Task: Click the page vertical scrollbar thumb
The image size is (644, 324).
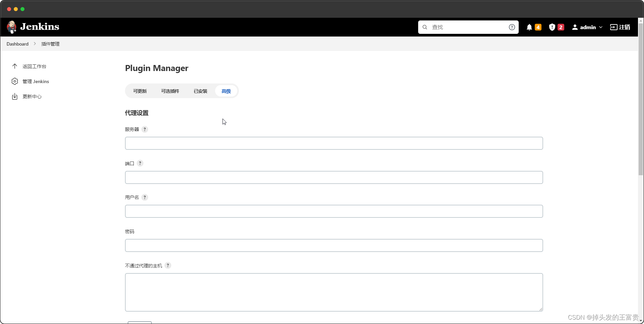Action: 641,99
